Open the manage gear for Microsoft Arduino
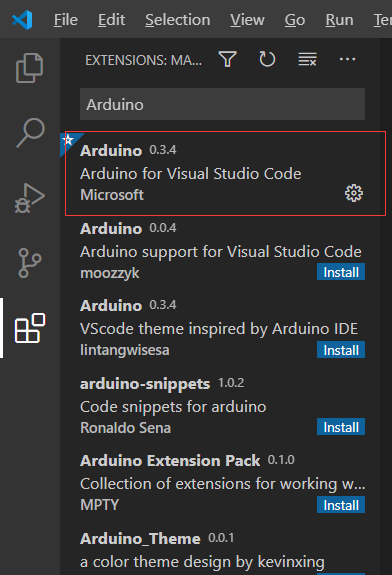The image size is (392, 575). click(x=354, y=193)
